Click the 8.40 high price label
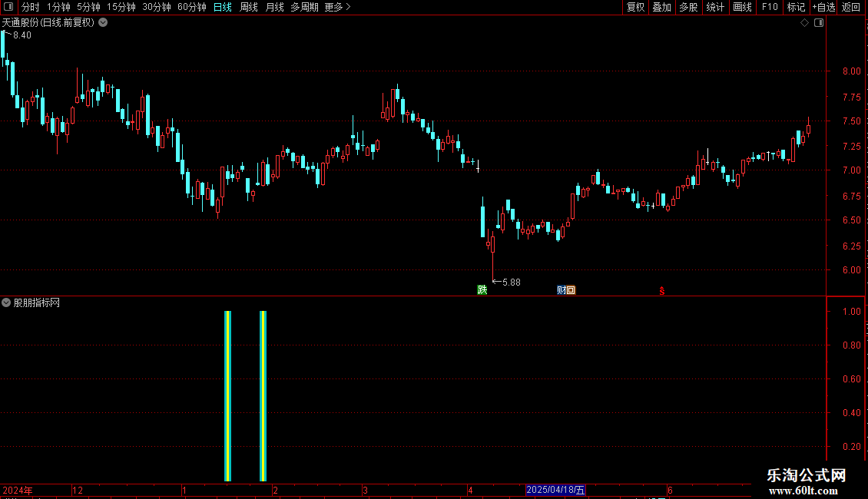868x499 pixels. 22,35
